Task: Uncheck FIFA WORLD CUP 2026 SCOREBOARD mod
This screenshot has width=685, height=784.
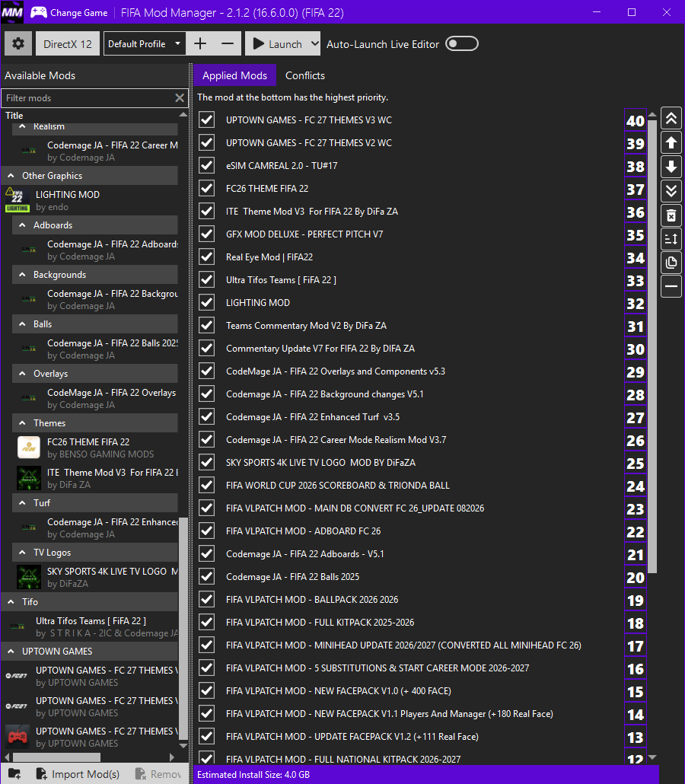Action: point(206,486)
